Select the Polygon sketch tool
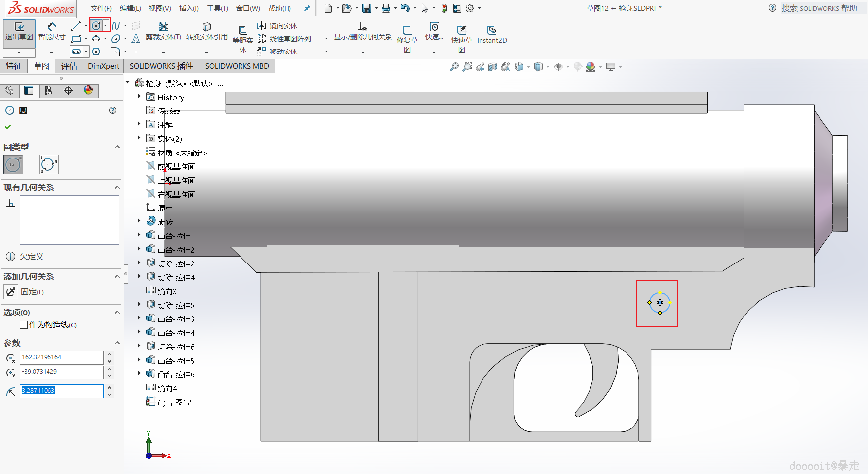 pyautogui.click(x=96, y=52)
